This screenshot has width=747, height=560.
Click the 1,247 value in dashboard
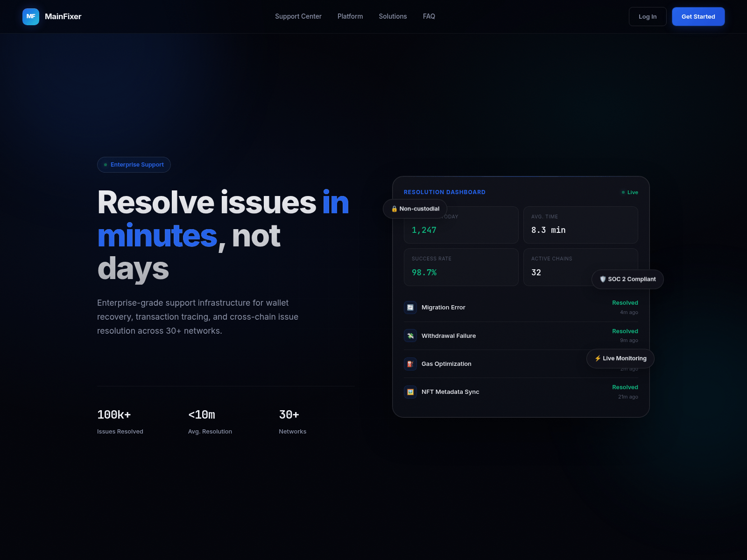[424, 230]
